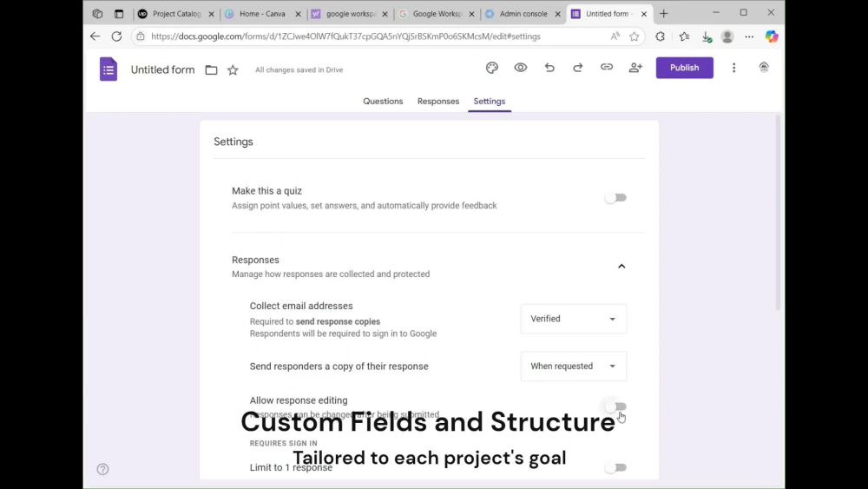Open the tab actions menu icon
868x489 pixels.
[x=118, y=14]
